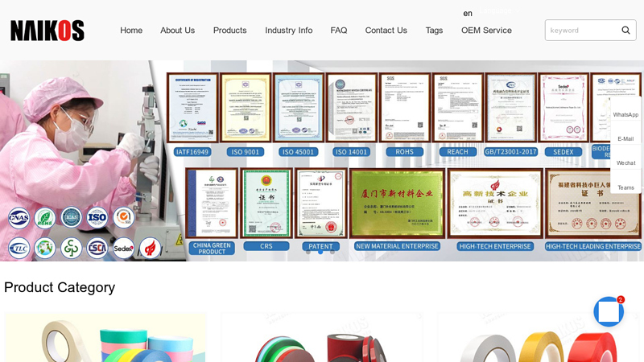This screenshot has height=362, width=644.
Task: Click the CNAS badge icon
Action: [19, 217]
